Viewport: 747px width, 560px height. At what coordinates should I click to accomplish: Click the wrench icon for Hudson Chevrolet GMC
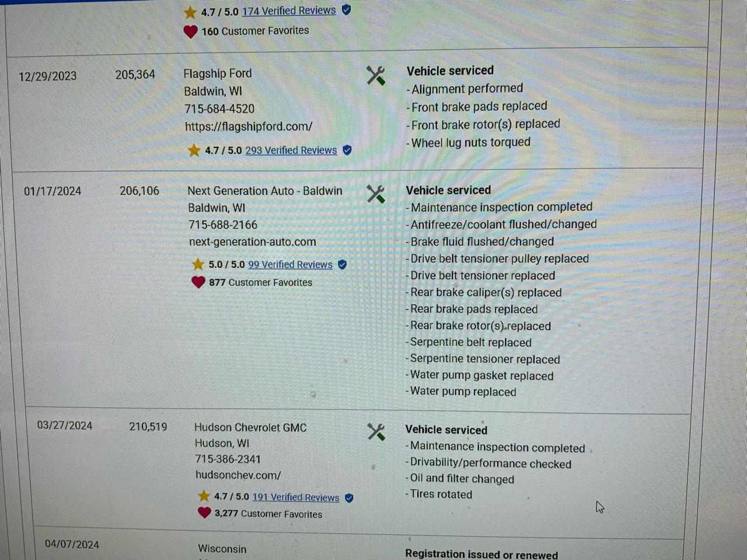[376, 432]
